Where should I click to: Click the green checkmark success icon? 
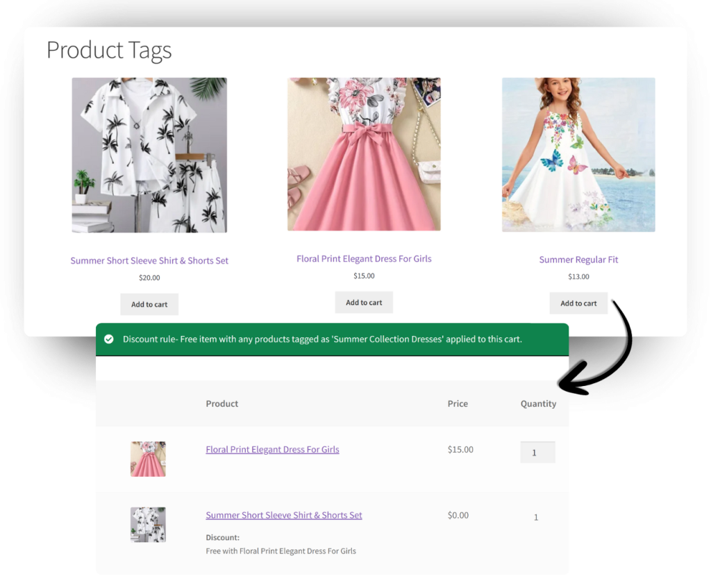108,339
